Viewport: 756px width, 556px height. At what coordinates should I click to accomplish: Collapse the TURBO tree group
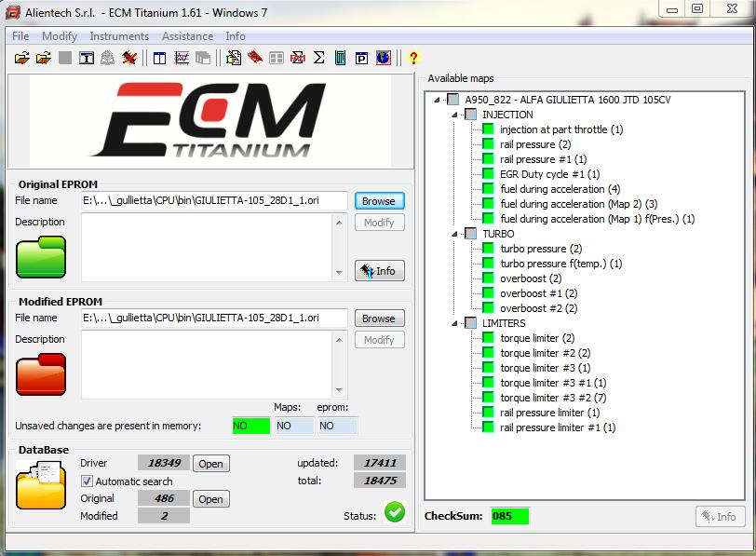coord(454,234)
